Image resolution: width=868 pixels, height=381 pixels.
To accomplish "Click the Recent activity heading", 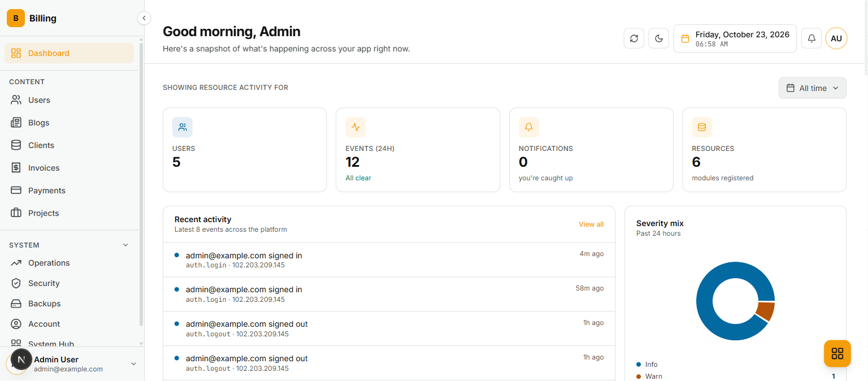I will click(203, 219).
